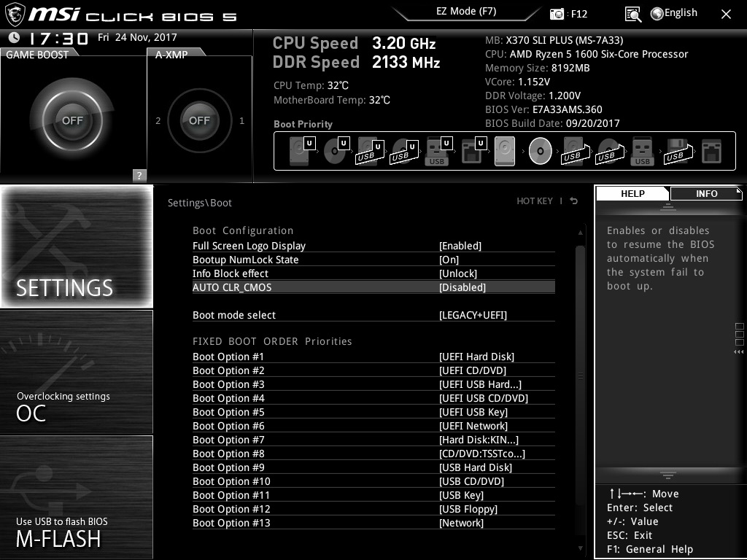Click the side panel triple-arrow expander
Image resolution: width=747 pixels, height=560 pixels.
pos(739,351)
